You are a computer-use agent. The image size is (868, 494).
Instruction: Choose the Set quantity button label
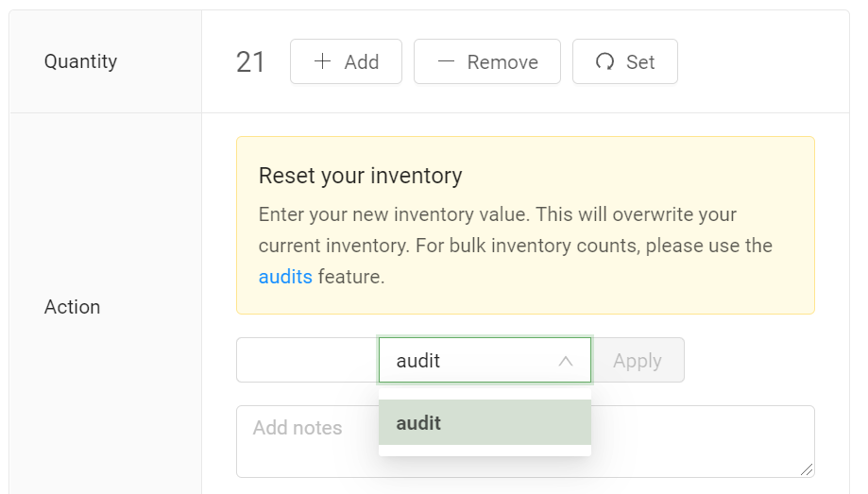[640, 62]
